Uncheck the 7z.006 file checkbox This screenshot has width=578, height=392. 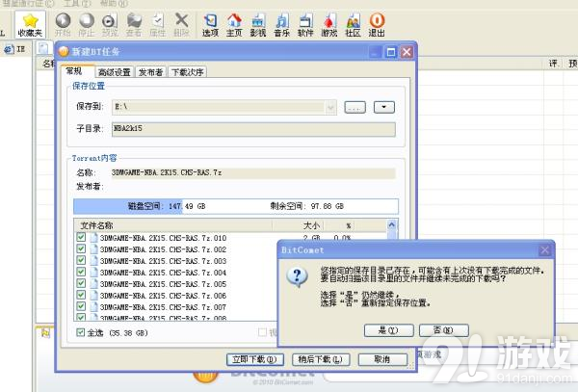81,295
